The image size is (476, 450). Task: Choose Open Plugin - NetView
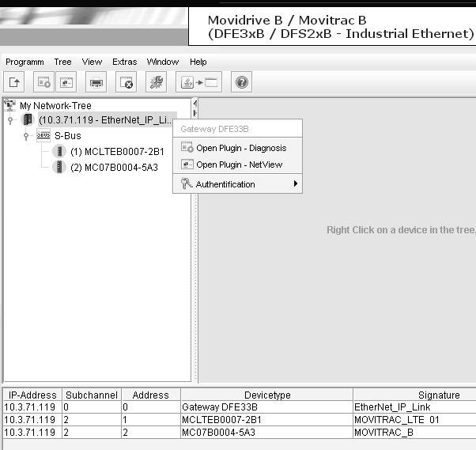tap(237, 164)
